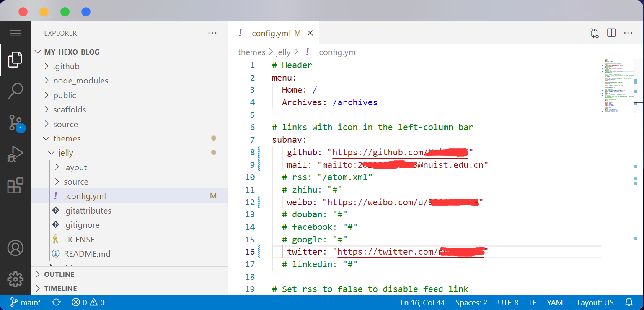
Task: Expand the OUTLINE section
Action: [x=59, y=274]
